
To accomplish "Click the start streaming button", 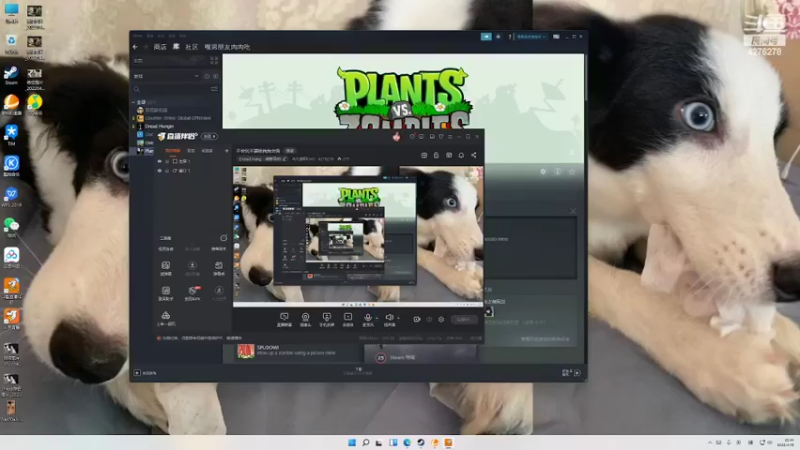I will (463, 319).
